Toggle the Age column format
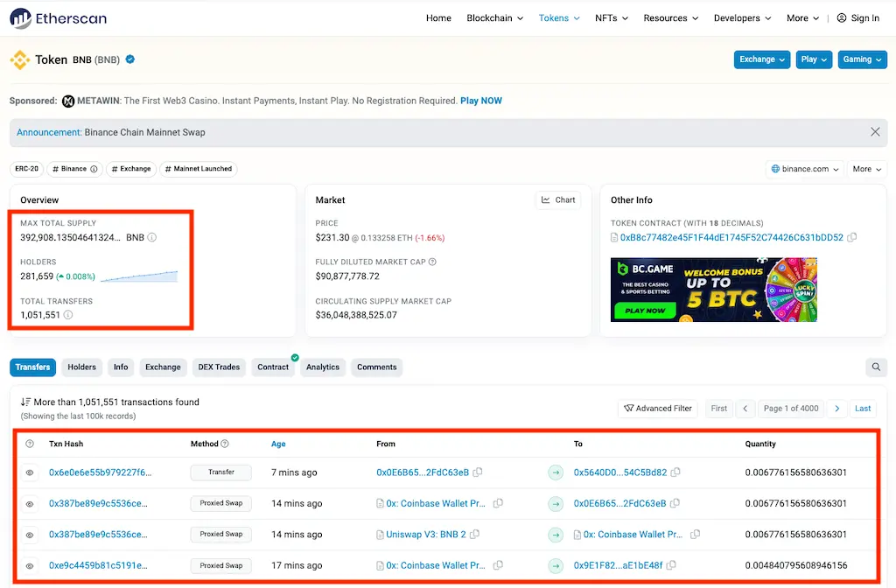This screenshot has width=896, height=588. pyautogui.click(x=278, y=444)
